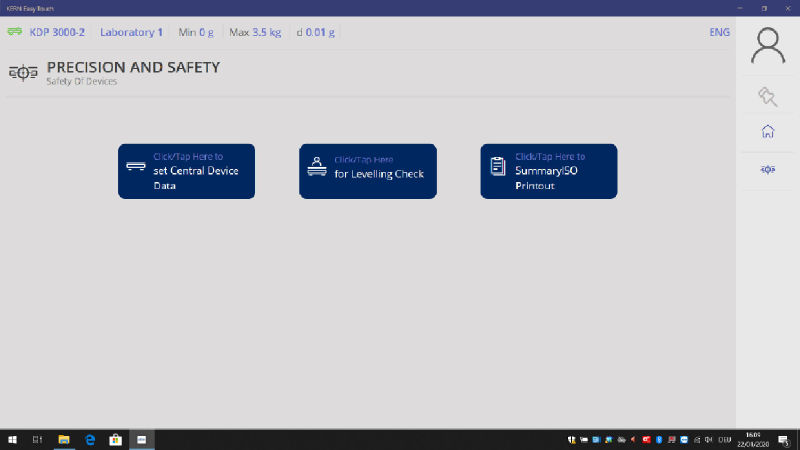The height and width of the screenshot is (450, 800).
Task: Launch Edge browser from the taskbar
Action: point(89,439)
